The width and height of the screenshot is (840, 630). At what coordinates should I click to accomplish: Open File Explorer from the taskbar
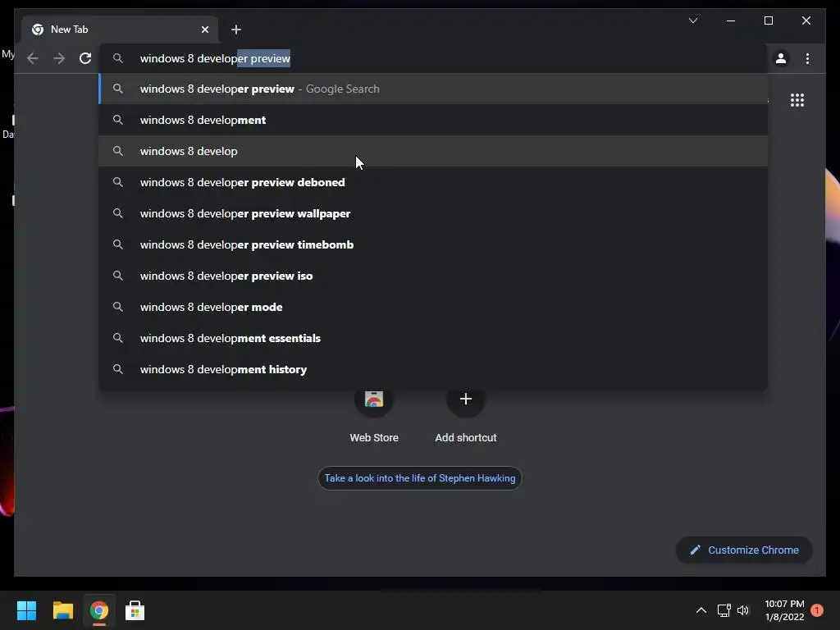tap(62, 610)
